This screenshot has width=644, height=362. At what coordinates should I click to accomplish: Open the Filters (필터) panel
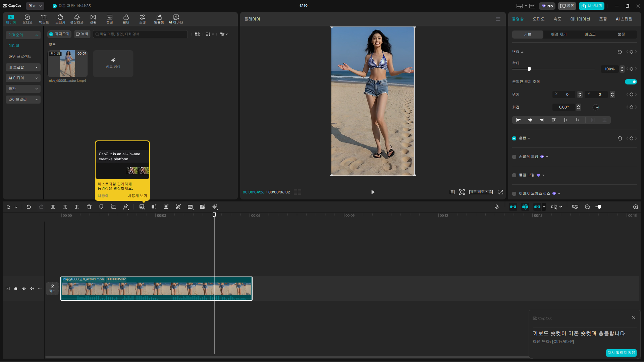pyautogui.click(x=126, y=19)
